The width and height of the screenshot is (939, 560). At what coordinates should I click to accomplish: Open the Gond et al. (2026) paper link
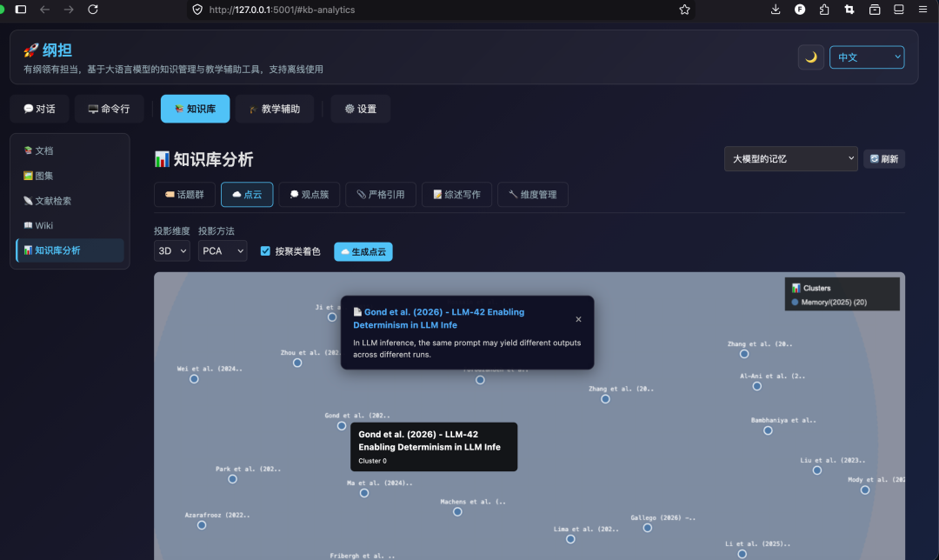[x=438, y=318]
